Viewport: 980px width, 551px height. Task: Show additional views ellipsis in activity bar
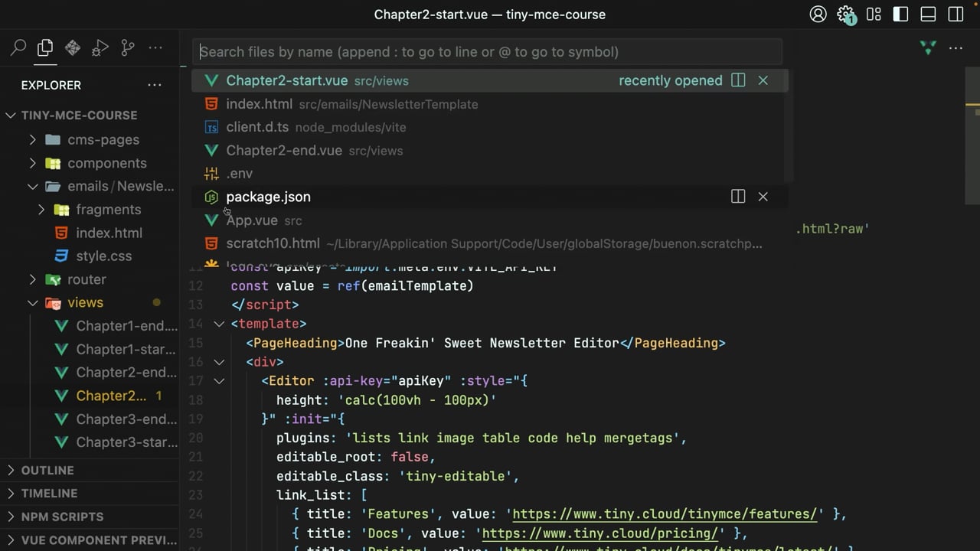click(155, 48)
